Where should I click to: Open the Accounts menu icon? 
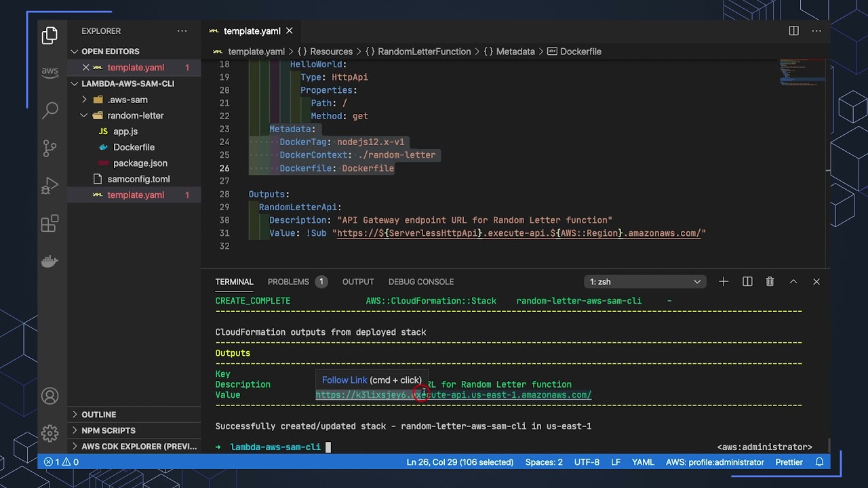(x=50, y=396)
